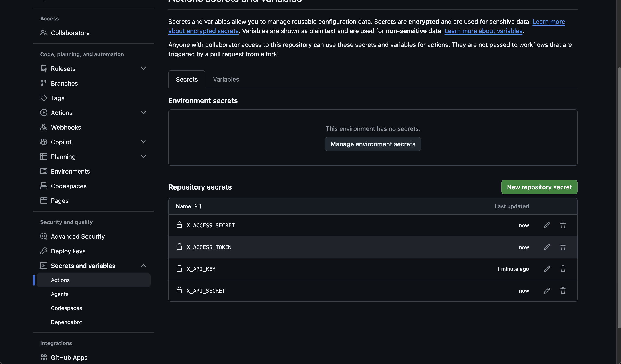Click the Last updated column header
This screenshot has height=364, width=621.
[x=512, y=206]
